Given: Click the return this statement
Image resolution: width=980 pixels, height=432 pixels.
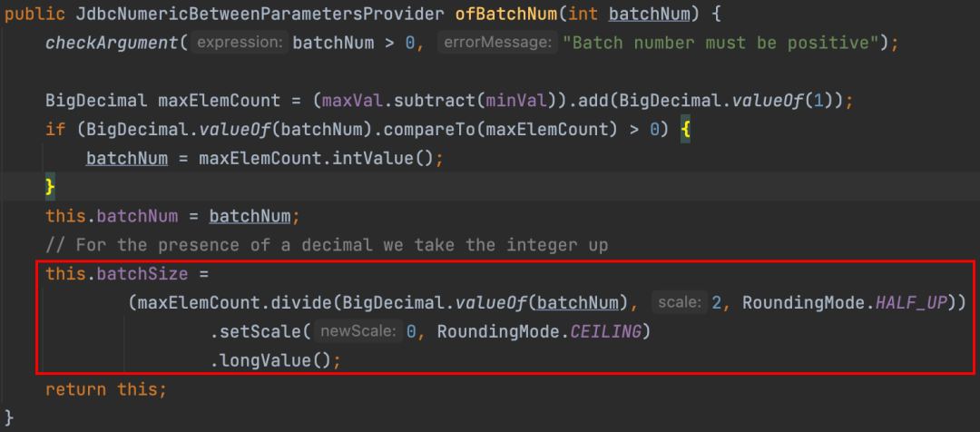Looking at the screenshot, I should (106, 389).
